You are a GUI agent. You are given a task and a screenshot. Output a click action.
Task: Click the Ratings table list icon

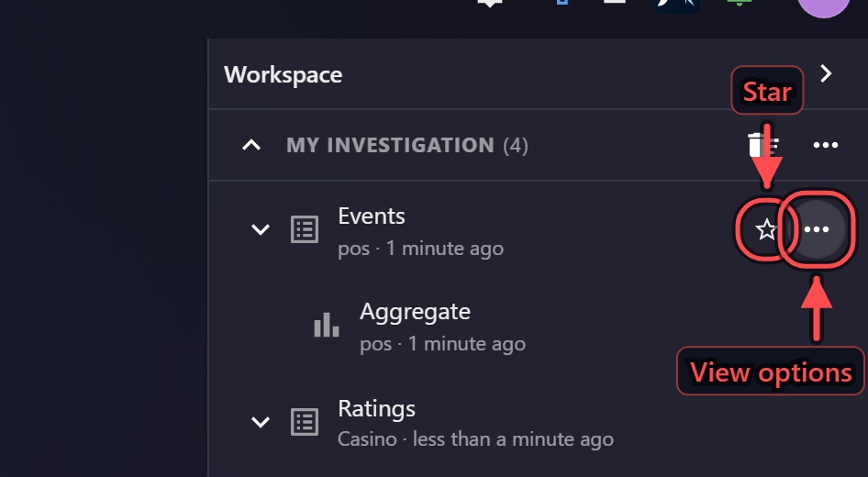point(305,422)
